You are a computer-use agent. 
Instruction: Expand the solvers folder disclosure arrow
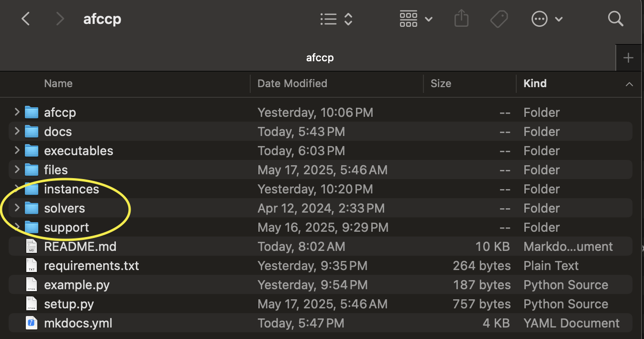point(17,208)
